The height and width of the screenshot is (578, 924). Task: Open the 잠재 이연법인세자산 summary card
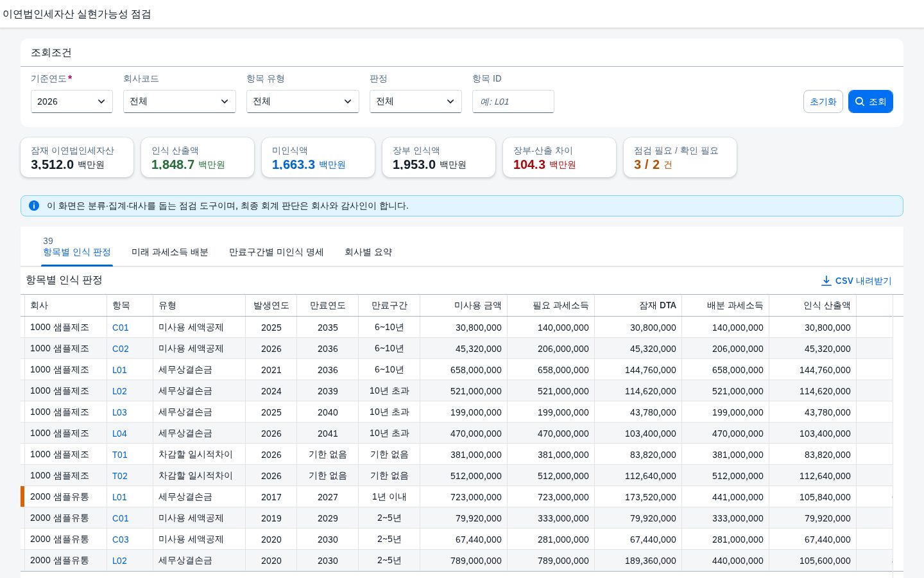tap(77, 157)
